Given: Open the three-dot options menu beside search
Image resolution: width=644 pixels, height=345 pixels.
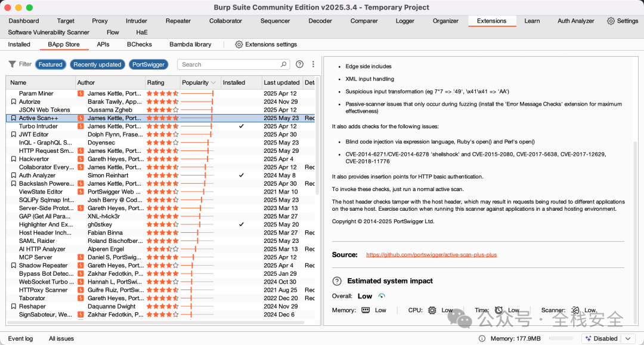Looking at the screenshot, I should 313,64.
